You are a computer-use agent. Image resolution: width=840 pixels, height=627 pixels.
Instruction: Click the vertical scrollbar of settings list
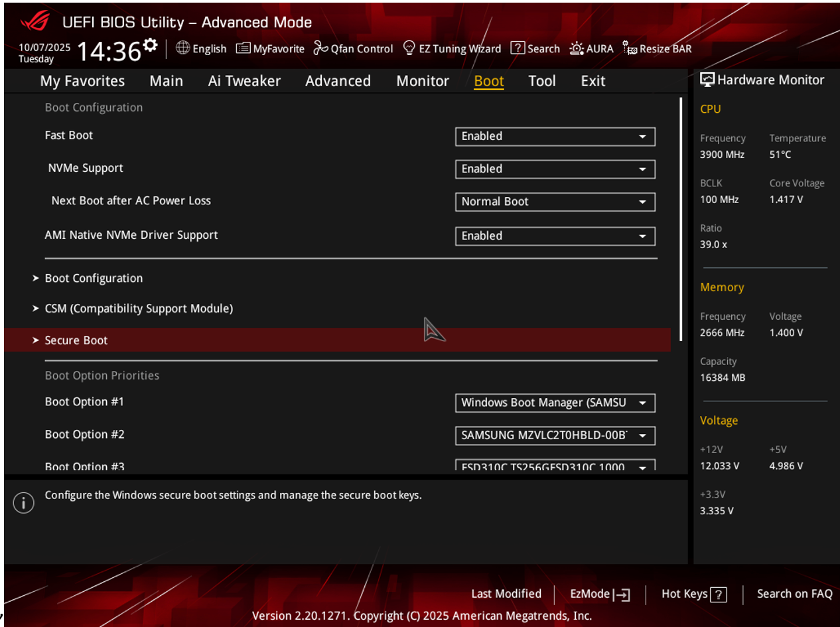[681, 212]
